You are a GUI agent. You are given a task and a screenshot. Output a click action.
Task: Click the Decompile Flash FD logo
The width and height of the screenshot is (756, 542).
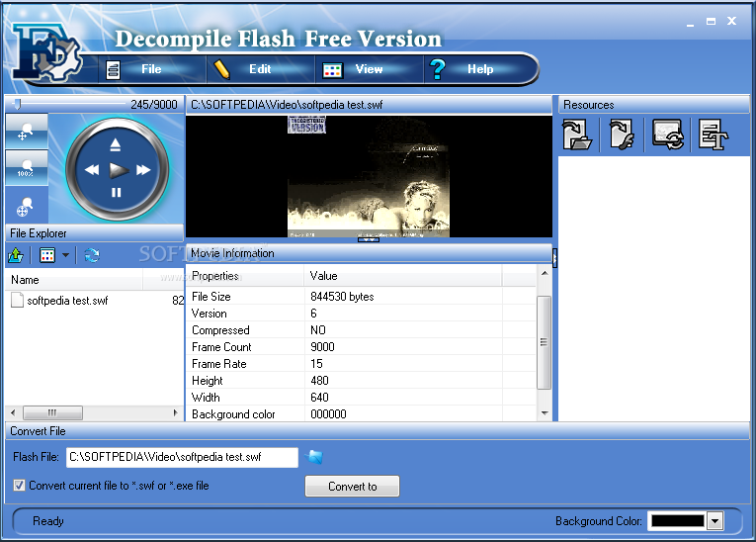pos(47,51)
